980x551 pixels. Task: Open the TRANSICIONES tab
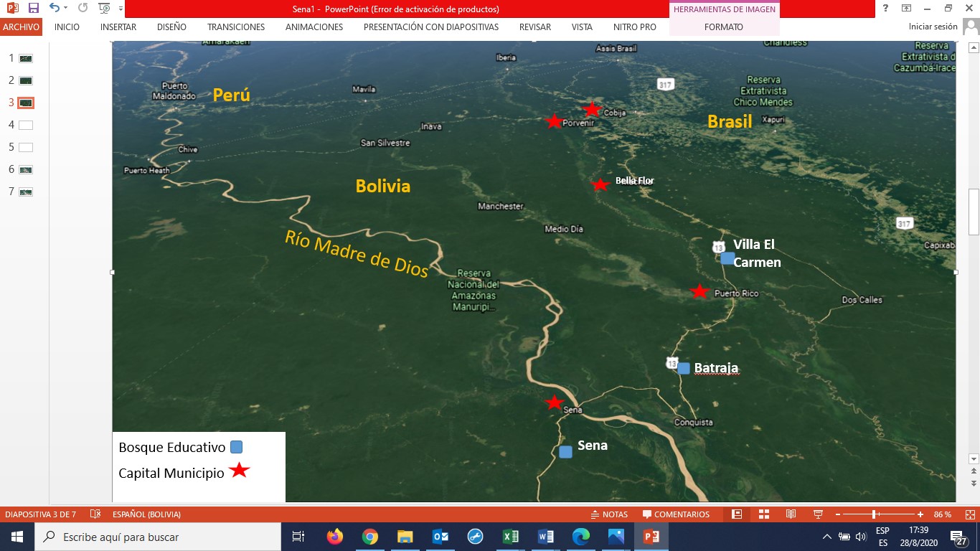[236, 27]
